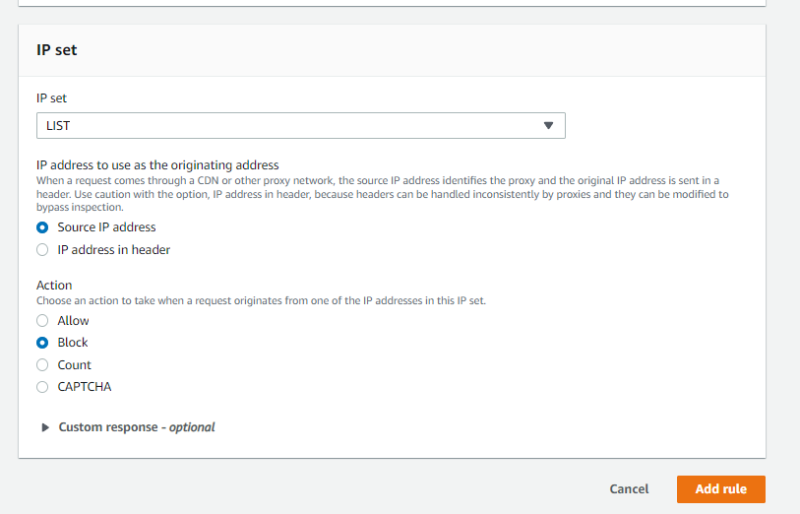Choose the Block action radio button
800x514 pixels.
coord(42,342)
